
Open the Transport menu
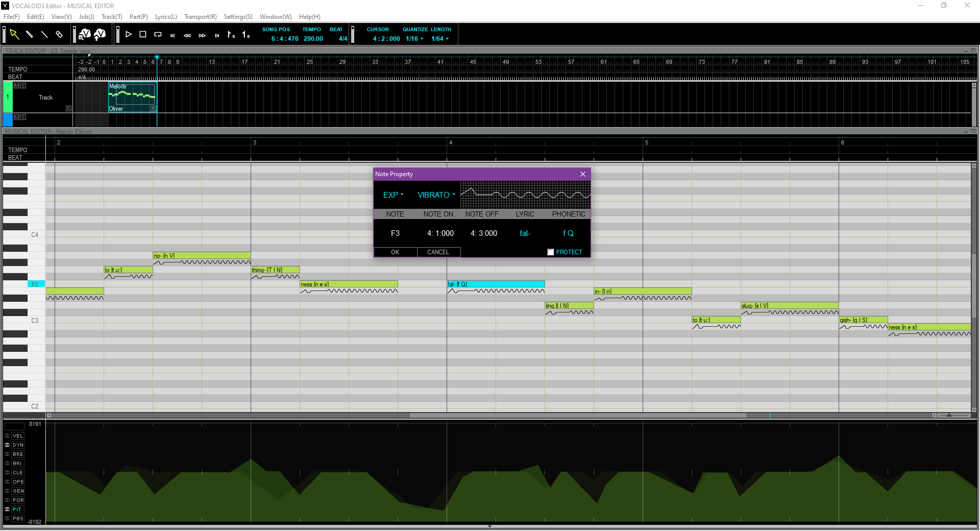200,16
